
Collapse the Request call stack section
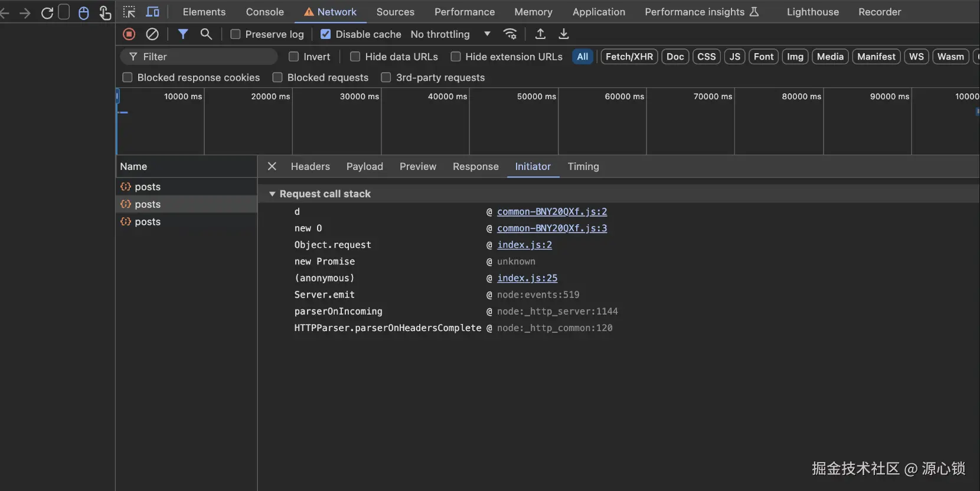point(272,194)
